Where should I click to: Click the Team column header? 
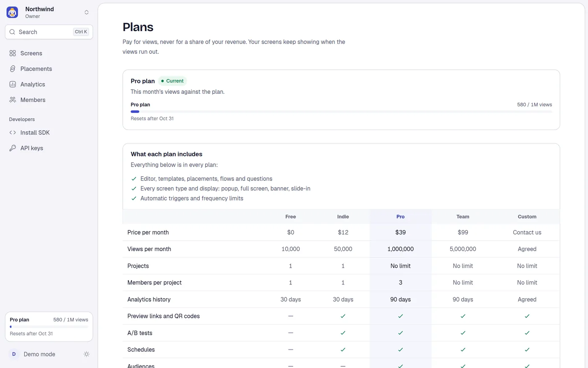tap(463, 217)
